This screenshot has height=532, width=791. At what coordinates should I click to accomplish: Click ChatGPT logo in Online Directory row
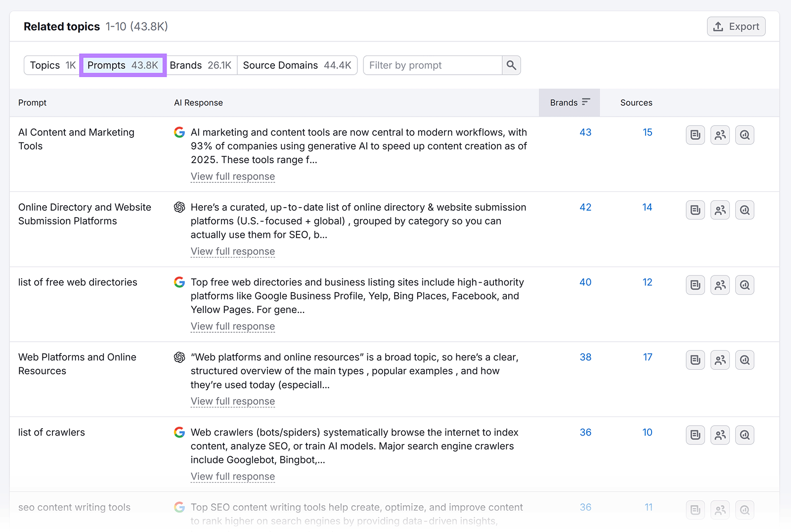tap(179, 207)
